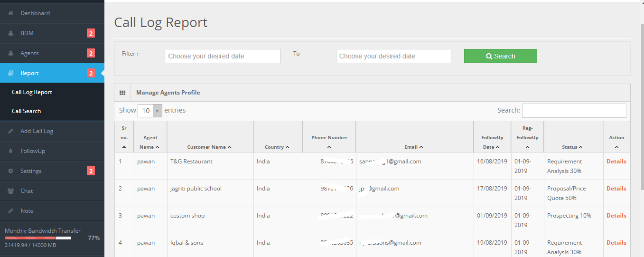Click the red badge next to Agents
644x257 pixels.
pos(91,53)
